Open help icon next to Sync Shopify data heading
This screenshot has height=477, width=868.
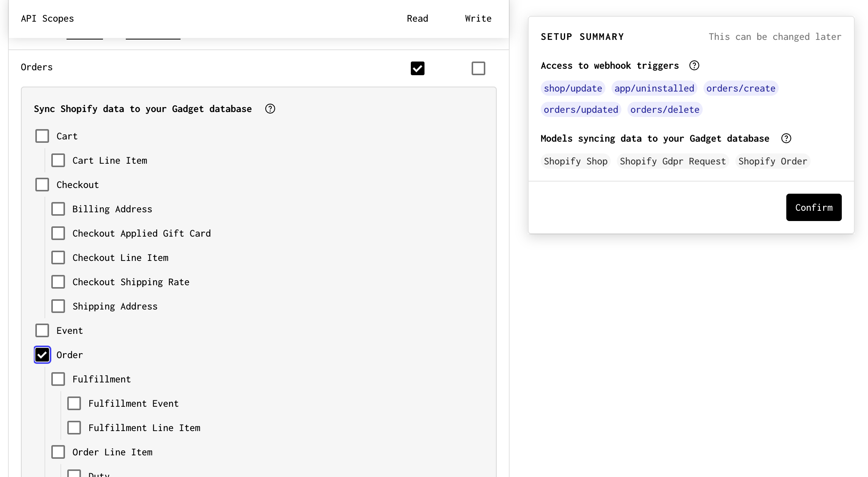270,109
